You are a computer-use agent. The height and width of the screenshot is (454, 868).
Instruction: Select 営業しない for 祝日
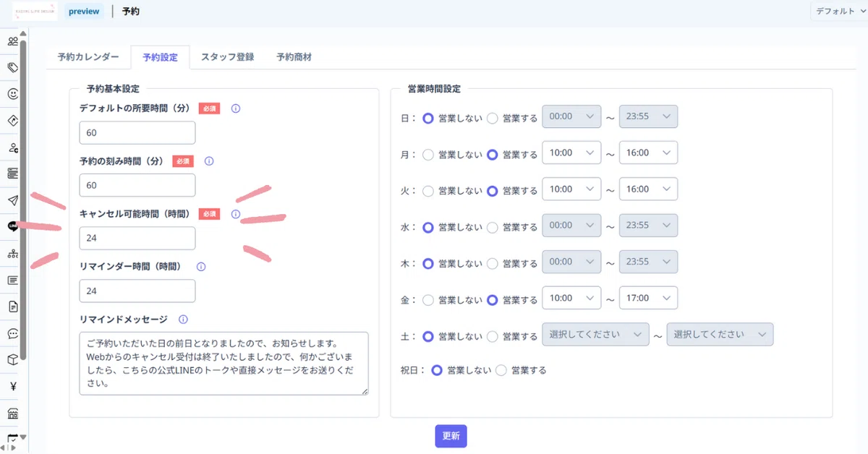[436, 370]
